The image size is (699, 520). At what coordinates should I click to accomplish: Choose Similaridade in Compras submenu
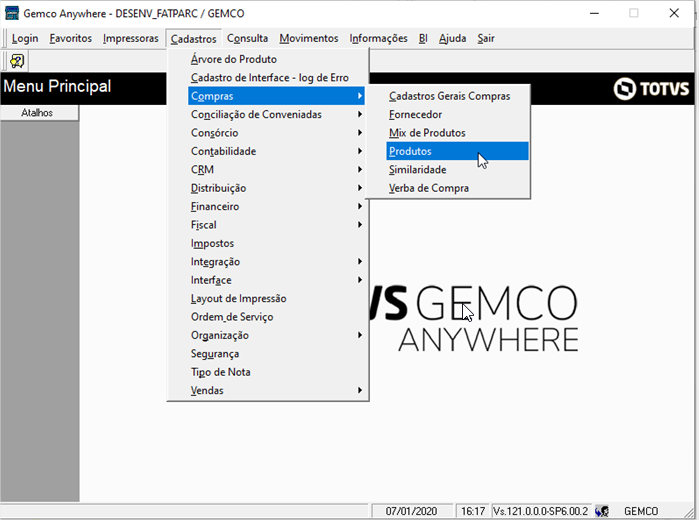tap(457, 170)
